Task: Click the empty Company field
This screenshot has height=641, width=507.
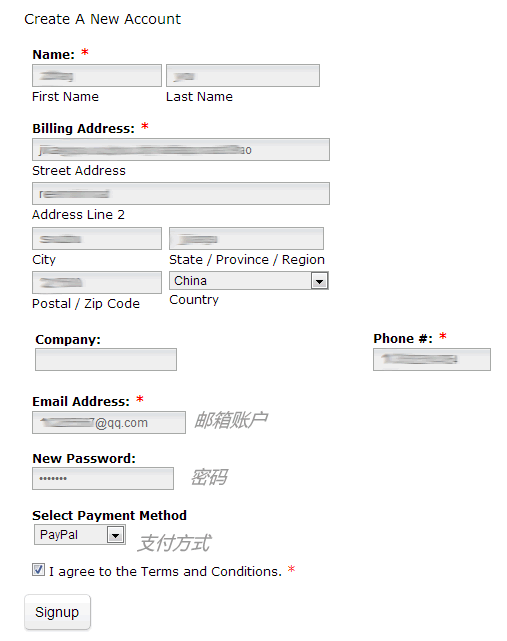Action: 106,360
